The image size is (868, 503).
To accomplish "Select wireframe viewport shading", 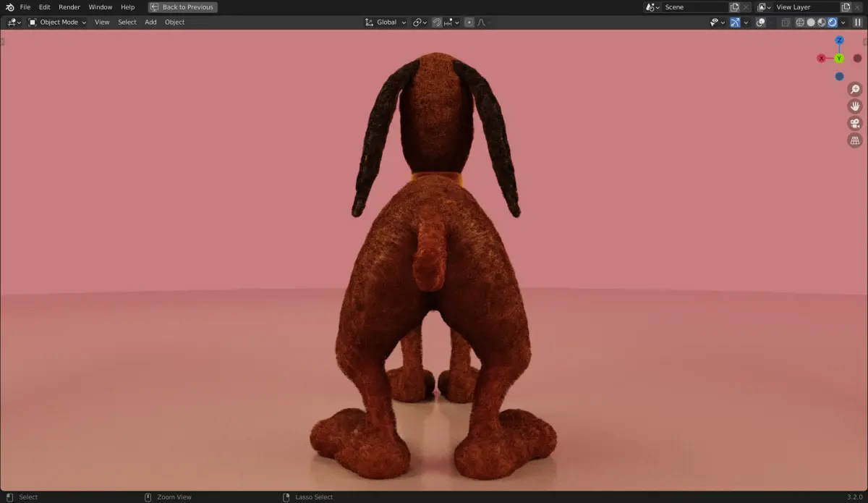I will pos(799,22).
